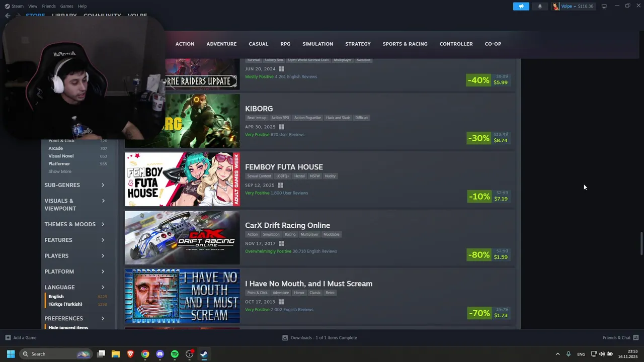Open the Help menu
Image resolution: width=644 pixels, height=362 pixels.
click(83, 6)
